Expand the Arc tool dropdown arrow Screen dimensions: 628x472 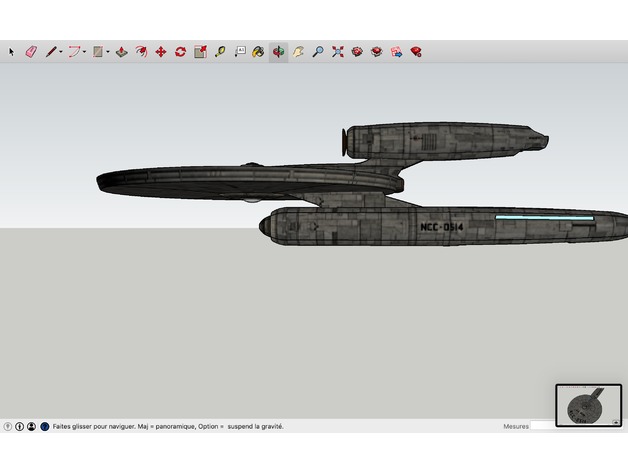coord(84,52)
